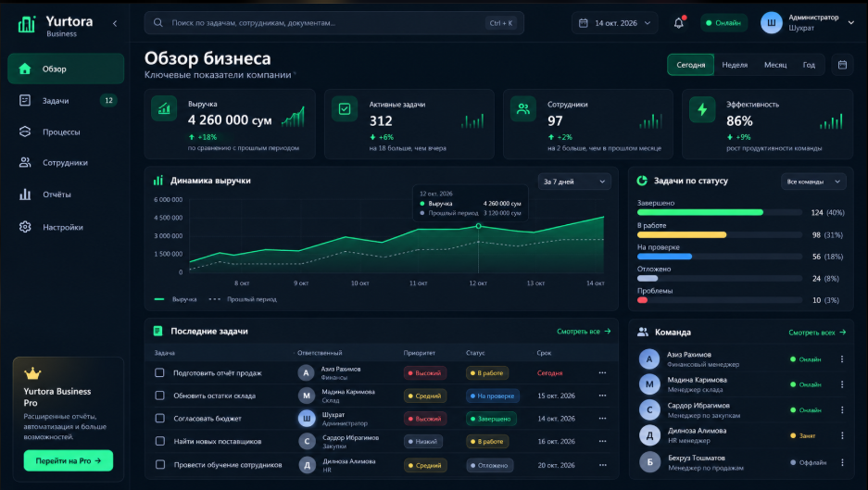Open the 14 окт. 2026 date dropdown
The height and width of the screenshot is (490, 868).
tap(614, 23)
